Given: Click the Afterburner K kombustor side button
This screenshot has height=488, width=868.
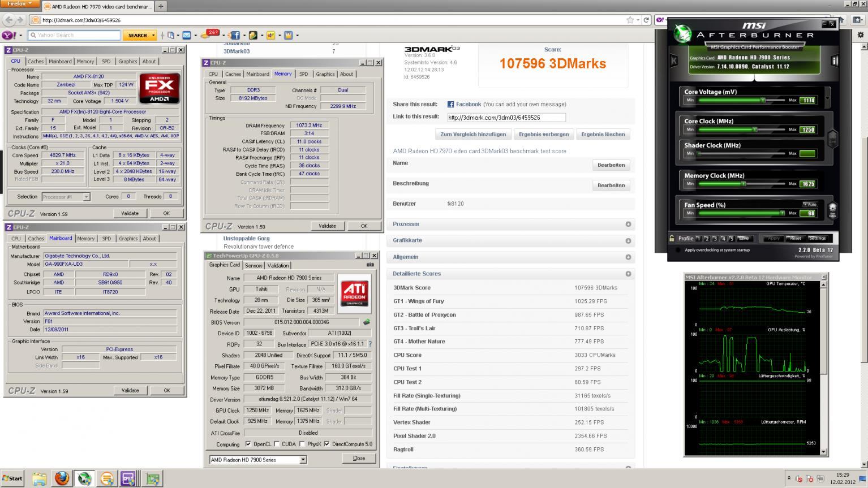Looking at the screenshot, I should [x=674, y=59].
